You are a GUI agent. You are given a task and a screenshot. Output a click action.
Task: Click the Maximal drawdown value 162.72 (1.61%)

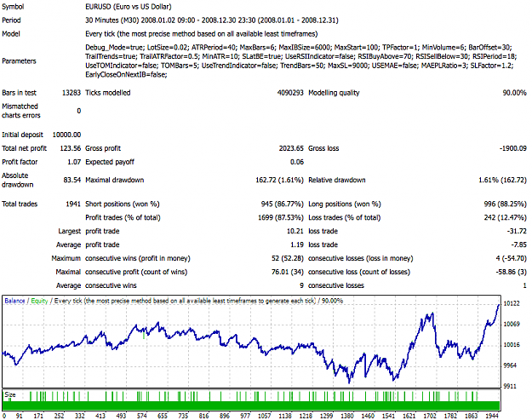[279, 180]
